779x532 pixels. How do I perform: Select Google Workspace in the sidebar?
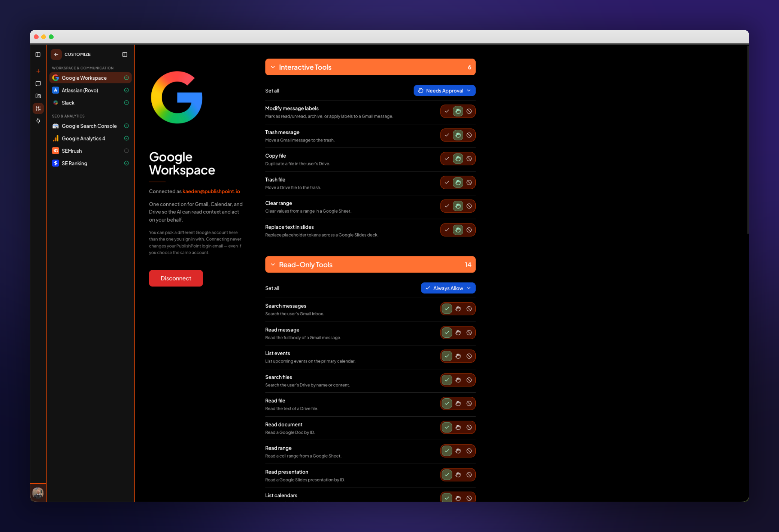pyautogui.click(x=90, y=78)
